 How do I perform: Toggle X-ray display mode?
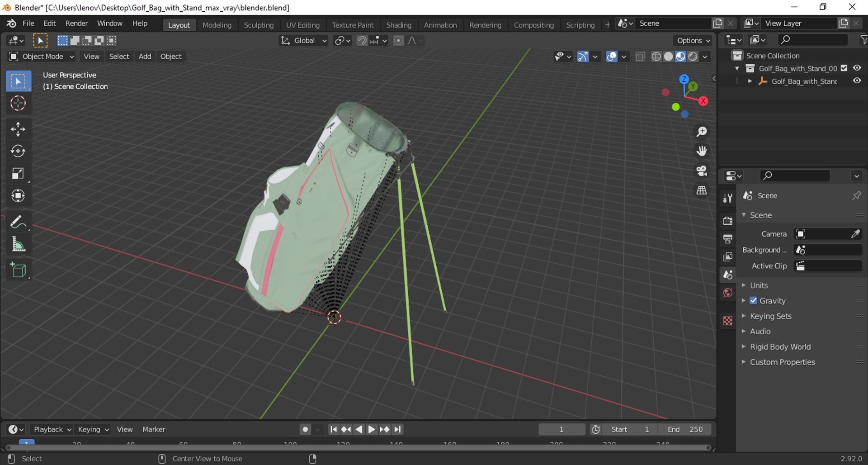pyautogui.click(x=640, y=57)
